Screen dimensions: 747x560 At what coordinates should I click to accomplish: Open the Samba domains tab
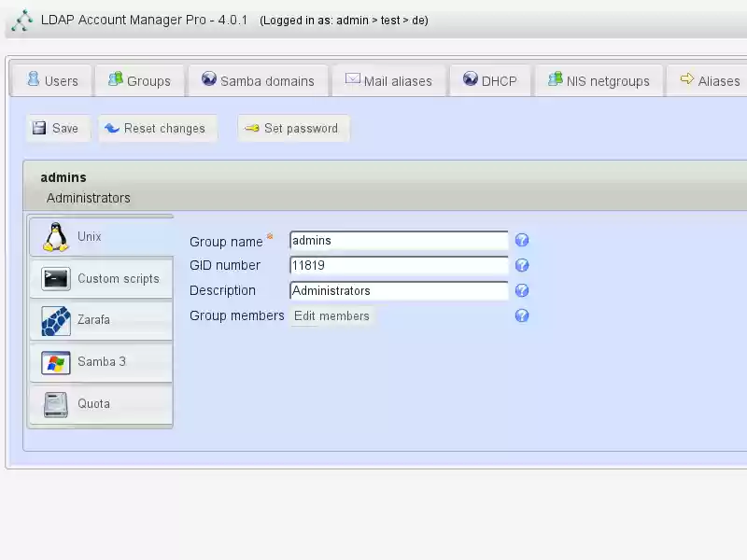[258, 81]
